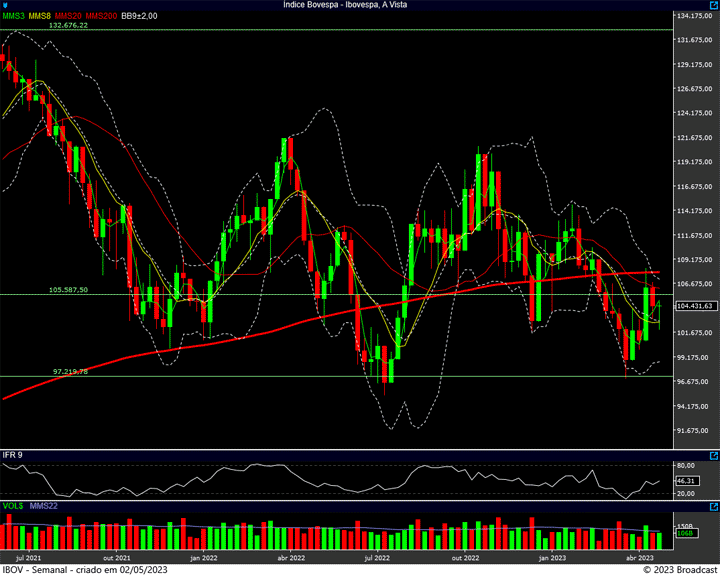The width and height of the screenshot is (720, 575).
Task: Click the MMS200 indicator label
Action: [x=101, y=17]
